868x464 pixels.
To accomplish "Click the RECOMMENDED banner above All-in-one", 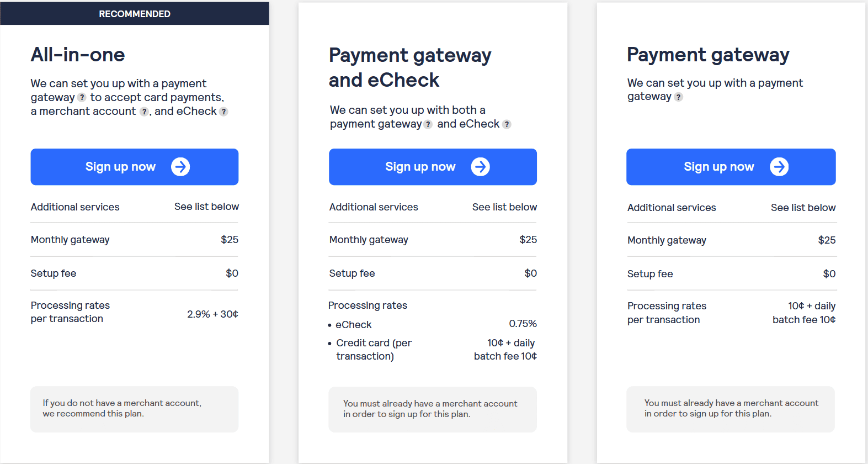I will (x=135, y=14).
